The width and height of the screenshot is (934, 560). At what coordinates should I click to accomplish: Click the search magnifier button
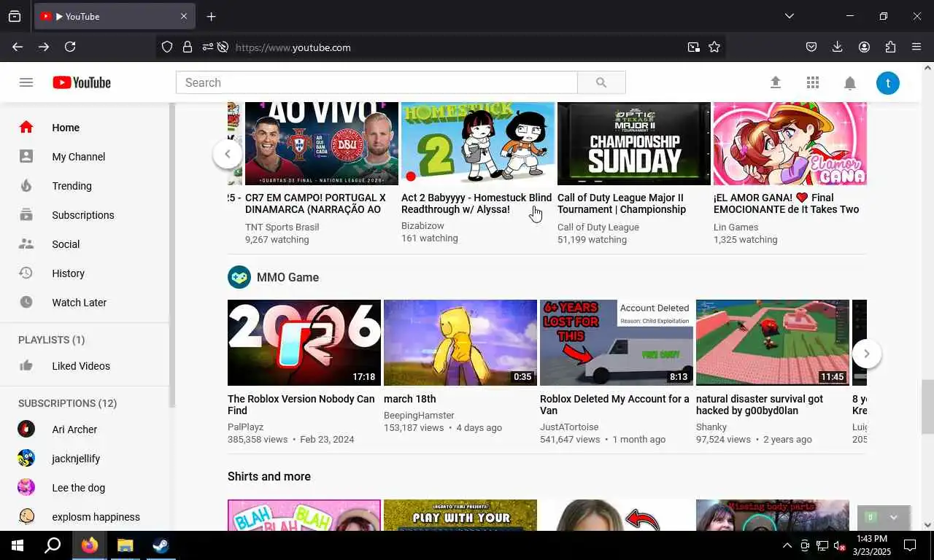(601, 82)
